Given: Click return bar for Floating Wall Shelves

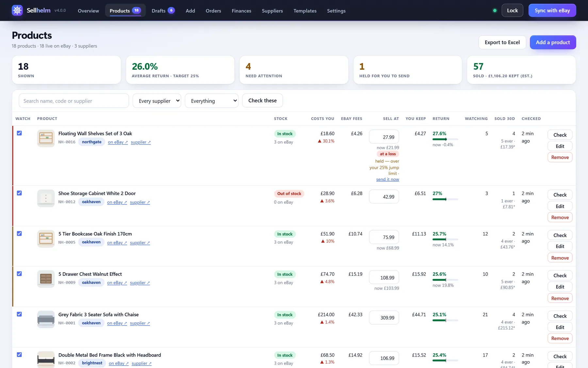Looking at the screenshot, I should click(x=445, y=139).
